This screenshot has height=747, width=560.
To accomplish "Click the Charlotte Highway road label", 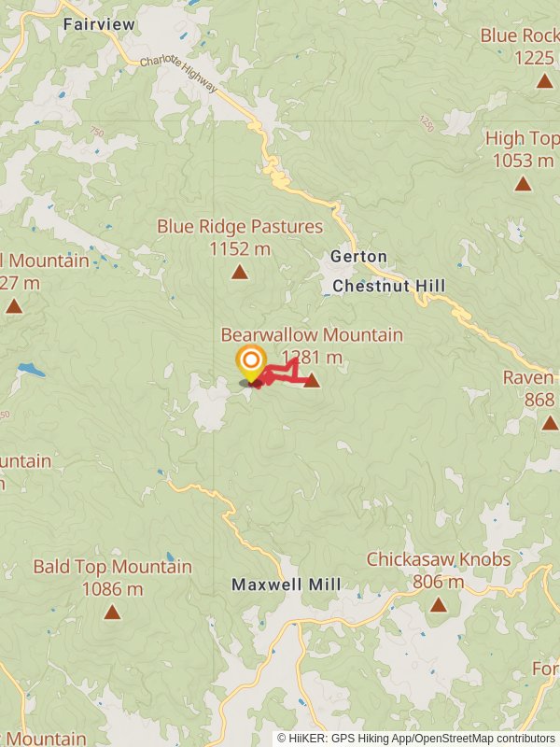I will [x=178, y=74].
